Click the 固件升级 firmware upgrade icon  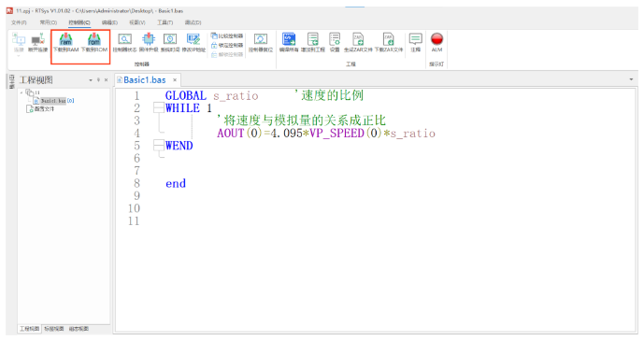click(x=149, y=43)
